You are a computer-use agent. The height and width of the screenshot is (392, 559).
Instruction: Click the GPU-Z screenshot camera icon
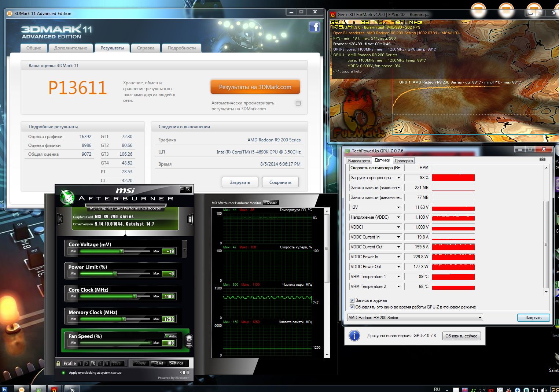click(x=543, y=159)
